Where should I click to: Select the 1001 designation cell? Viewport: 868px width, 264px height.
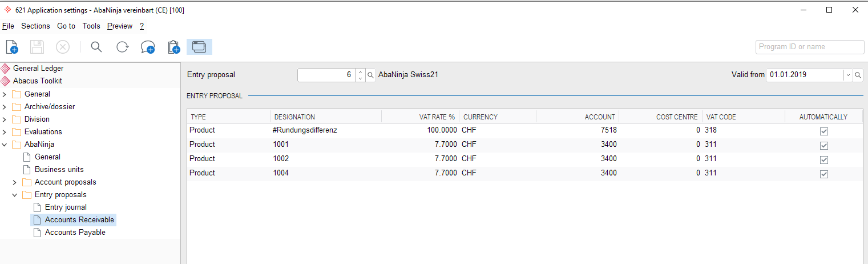pos(326,145)
